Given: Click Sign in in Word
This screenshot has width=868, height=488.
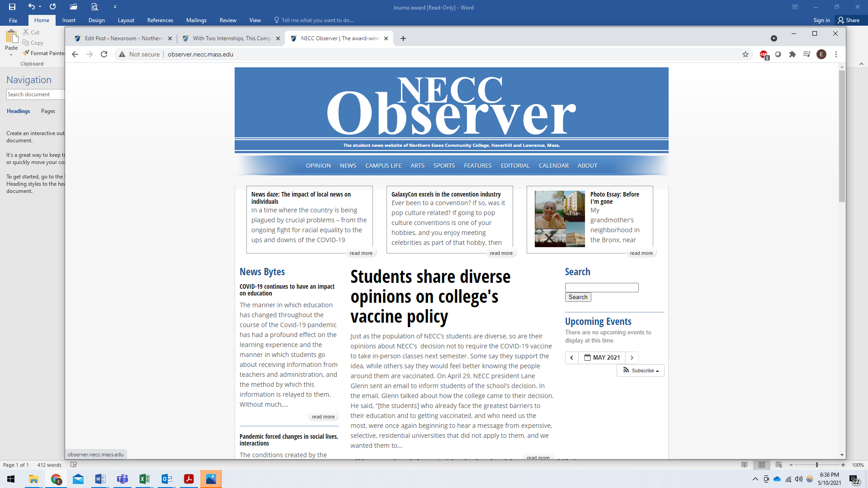Looking at the screenshot, I should tap(821, 20).
